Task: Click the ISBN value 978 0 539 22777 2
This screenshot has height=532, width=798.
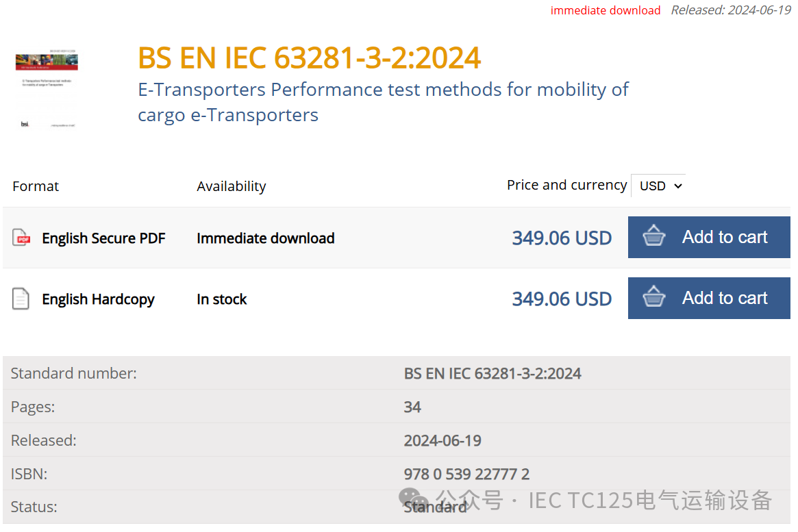Action: click(466, 474)
